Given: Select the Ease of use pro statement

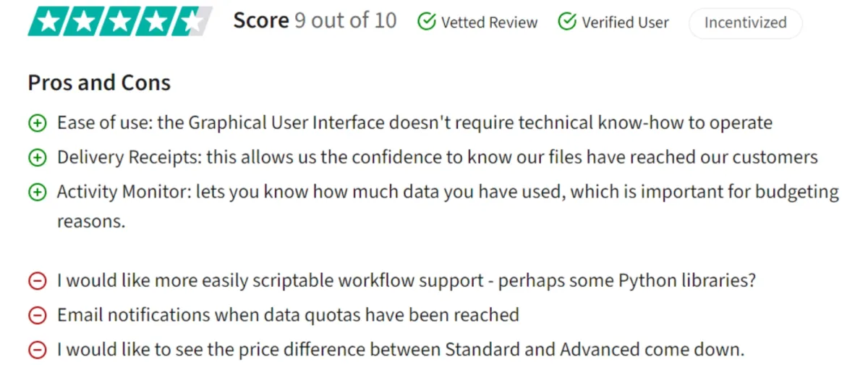Looking at the screenshot, I should (414, 123).
